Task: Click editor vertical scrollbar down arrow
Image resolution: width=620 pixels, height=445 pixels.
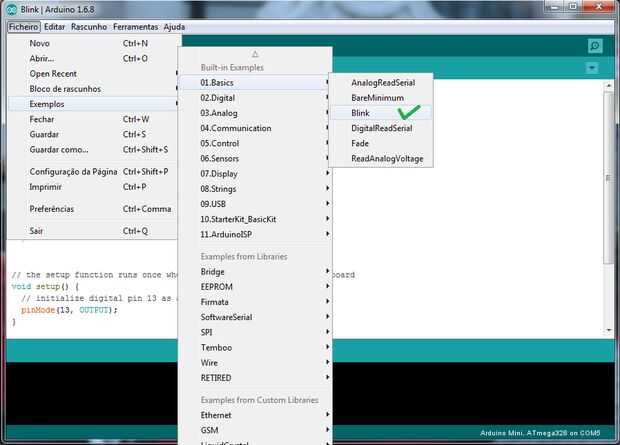Action: click(609, 330)
